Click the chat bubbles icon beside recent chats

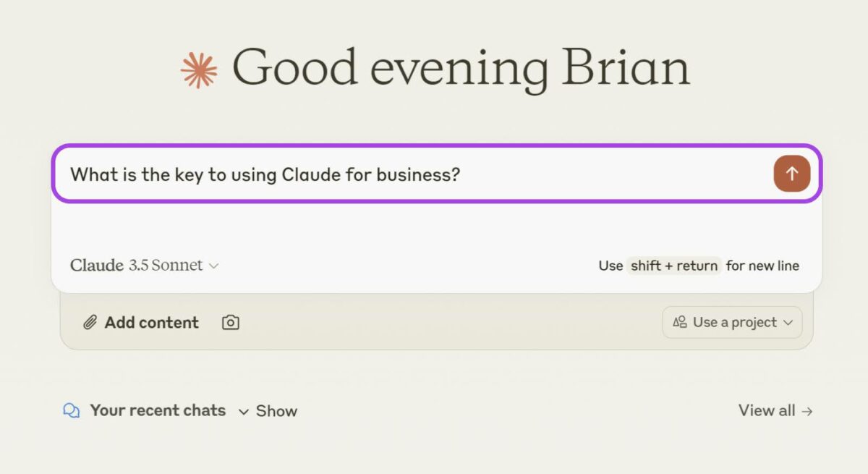pos(71,411)
